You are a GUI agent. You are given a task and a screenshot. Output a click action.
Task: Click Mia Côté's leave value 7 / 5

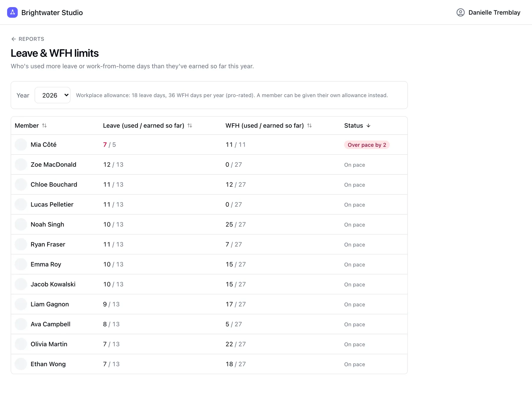pos(109,145)
